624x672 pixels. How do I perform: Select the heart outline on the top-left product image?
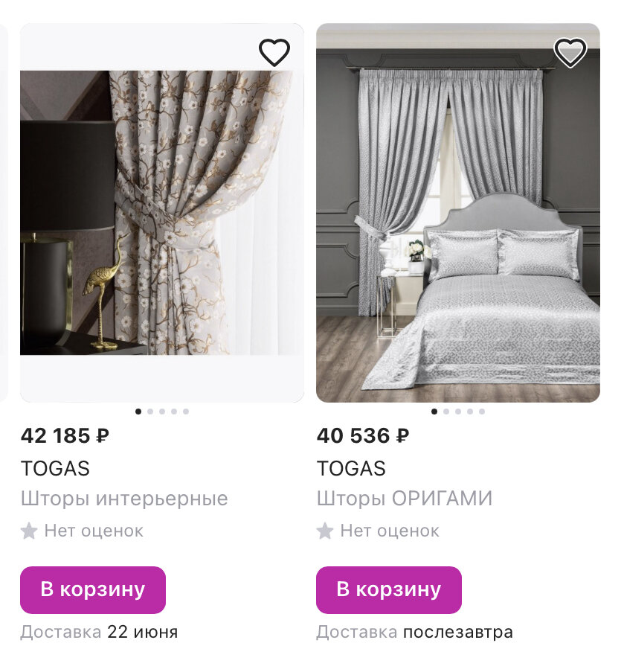274,51
